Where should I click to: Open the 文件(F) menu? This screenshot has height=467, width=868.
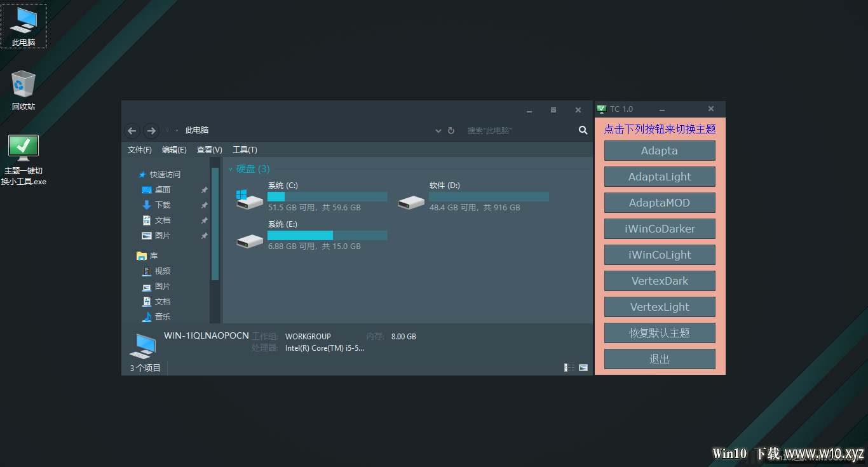tap(140, 150)
